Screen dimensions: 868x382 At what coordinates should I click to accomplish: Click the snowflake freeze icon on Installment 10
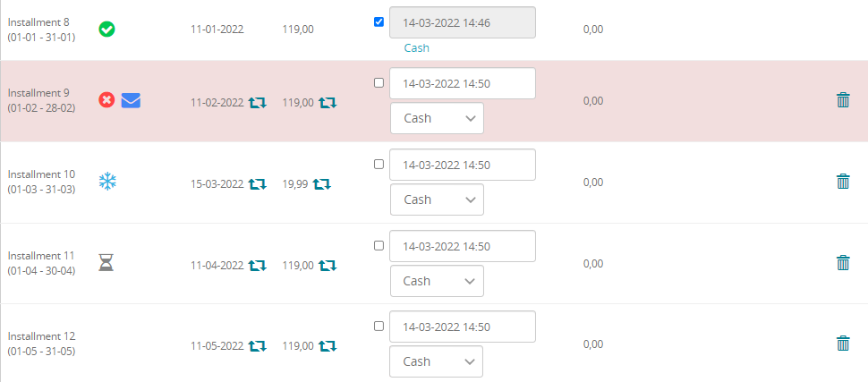coord(107,182)
